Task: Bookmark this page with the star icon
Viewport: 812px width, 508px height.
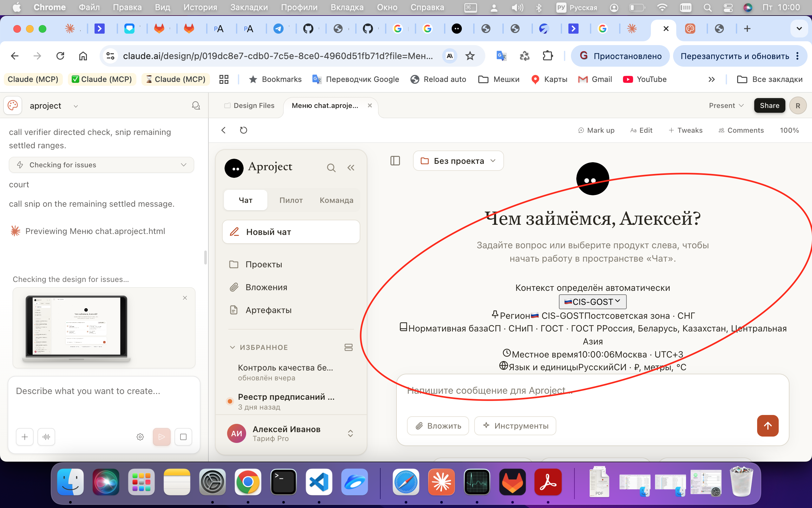Action: coord(470,56)
